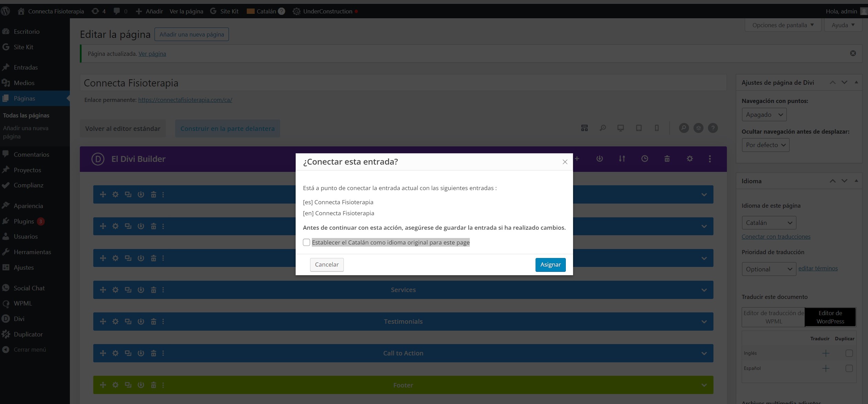Open the Catalán page language dropdown
Image resolution: width=868 pixels, height=404 pixels.
769,223
